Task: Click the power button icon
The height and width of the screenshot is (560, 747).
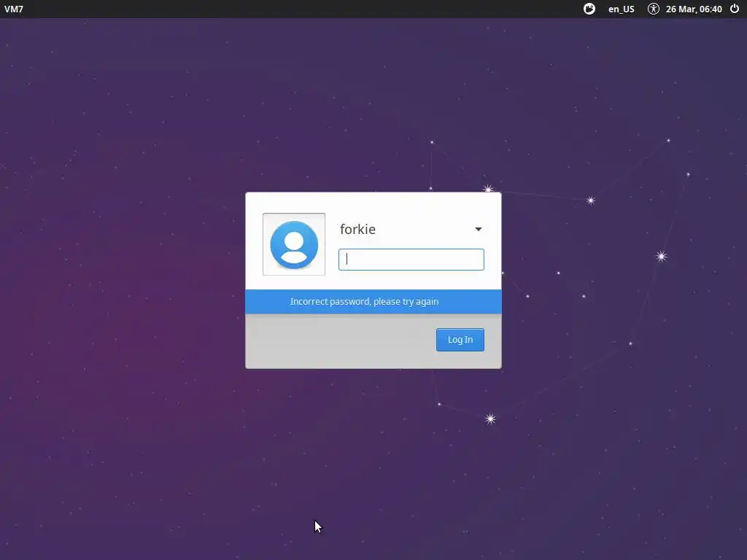Action: point(735,9)
